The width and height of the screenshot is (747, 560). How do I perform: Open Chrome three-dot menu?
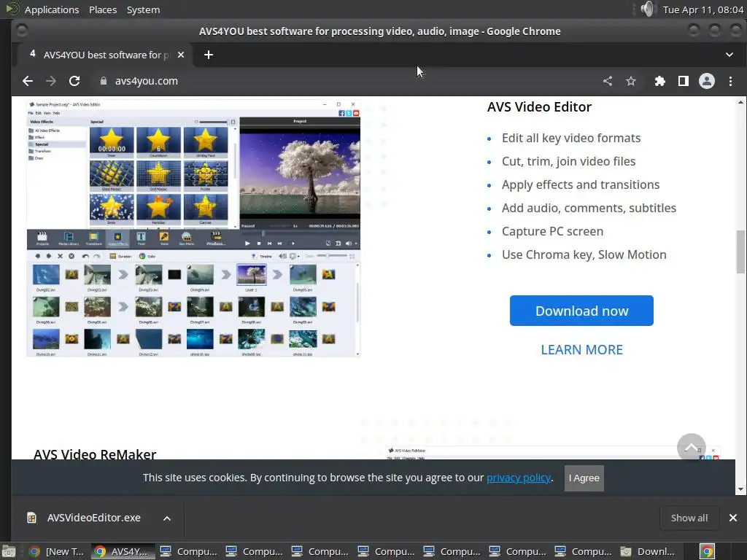pyautogui.click(x=730, y=81)
